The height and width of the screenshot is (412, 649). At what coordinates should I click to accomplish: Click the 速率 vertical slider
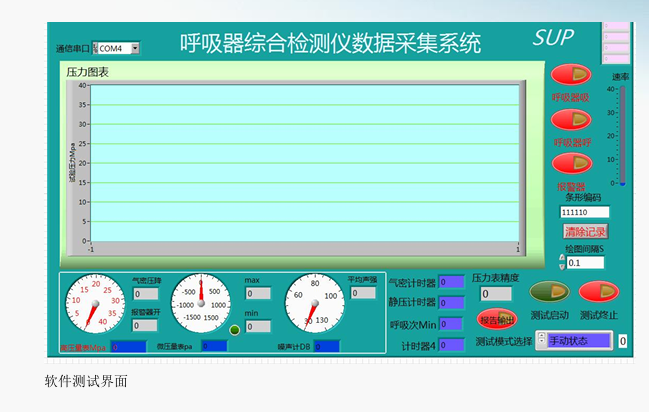[622, 135]
